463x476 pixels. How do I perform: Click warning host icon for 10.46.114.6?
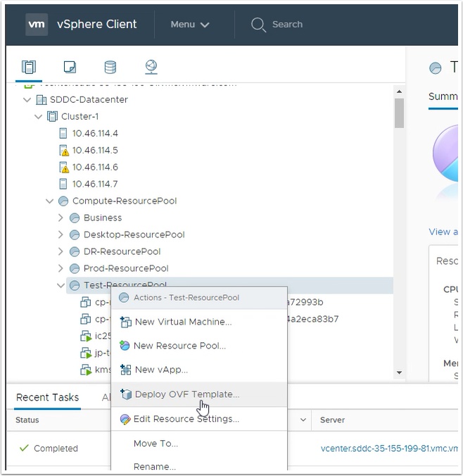point(64,168)
